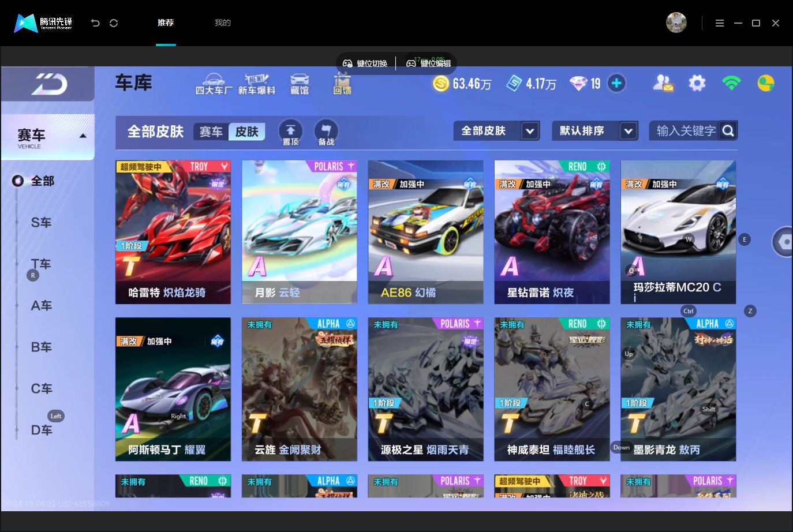Select the 玛莎拉蒂MC20 skin card
The height and width of the screenshot is (532, 793).
679,232
